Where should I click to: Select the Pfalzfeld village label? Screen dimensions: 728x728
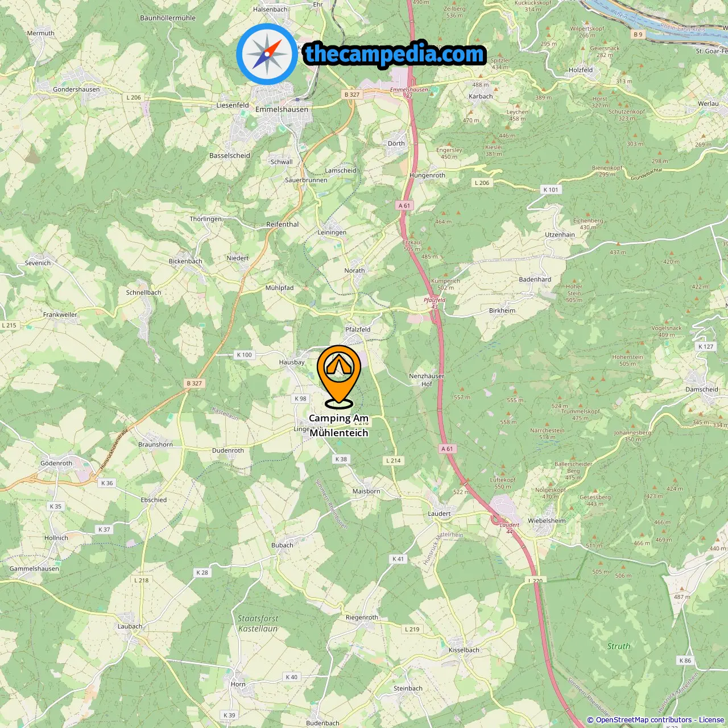pos(358,329)
